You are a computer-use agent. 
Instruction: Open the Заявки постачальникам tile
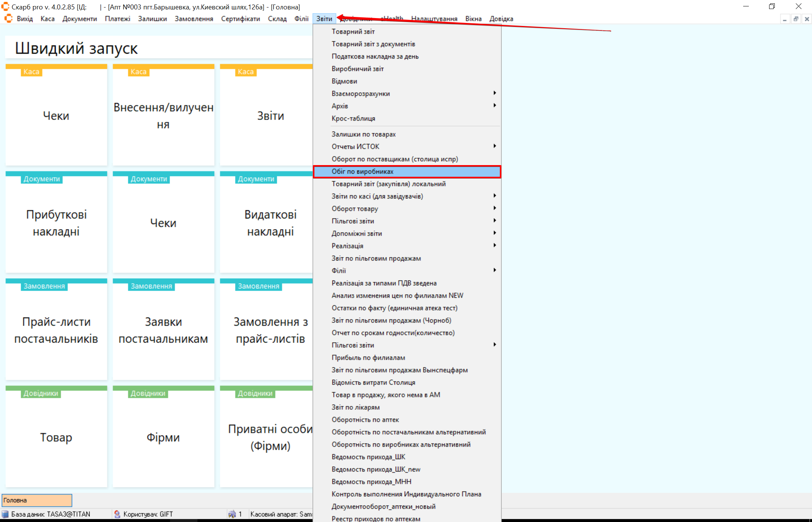(163, 330)
